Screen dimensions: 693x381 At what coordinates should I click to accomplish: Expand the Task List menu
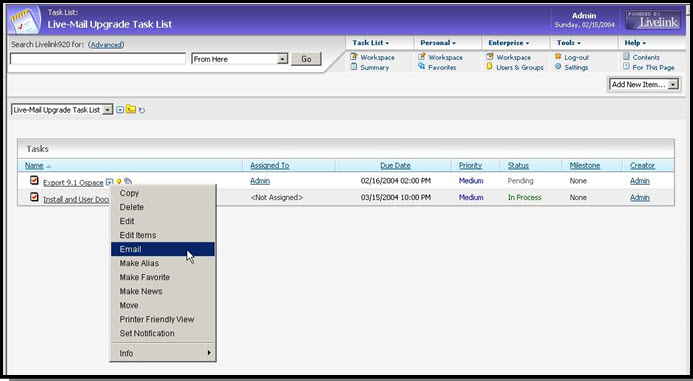[370, 43]
